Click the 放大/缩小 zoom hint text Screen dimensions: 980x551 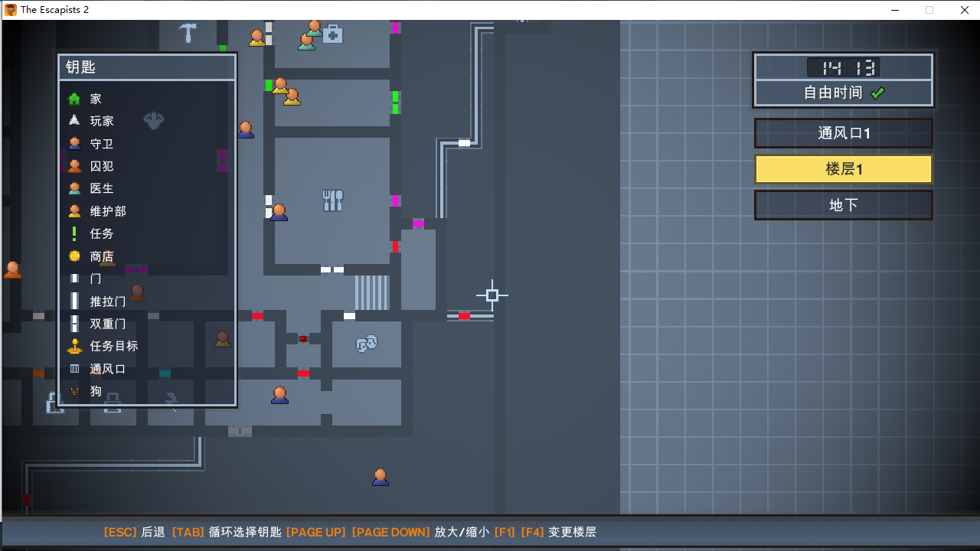[462, 532]
